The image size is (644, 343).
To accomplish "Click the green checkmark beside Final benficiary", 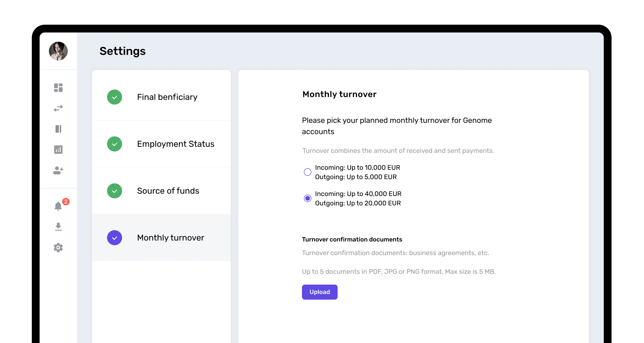I will (x=114, y=97).
